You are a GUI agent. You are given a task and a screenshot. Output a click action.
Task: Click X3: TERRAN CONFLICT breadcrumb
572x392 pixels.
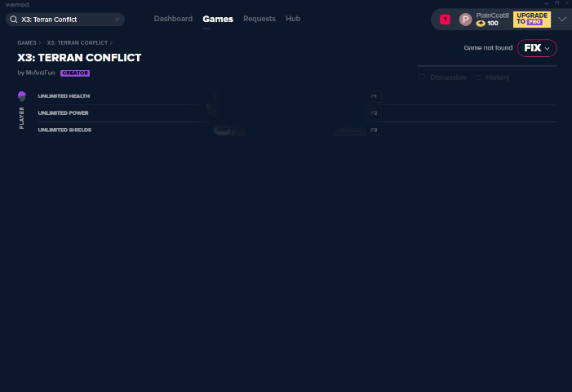click(x=78, y=43)
